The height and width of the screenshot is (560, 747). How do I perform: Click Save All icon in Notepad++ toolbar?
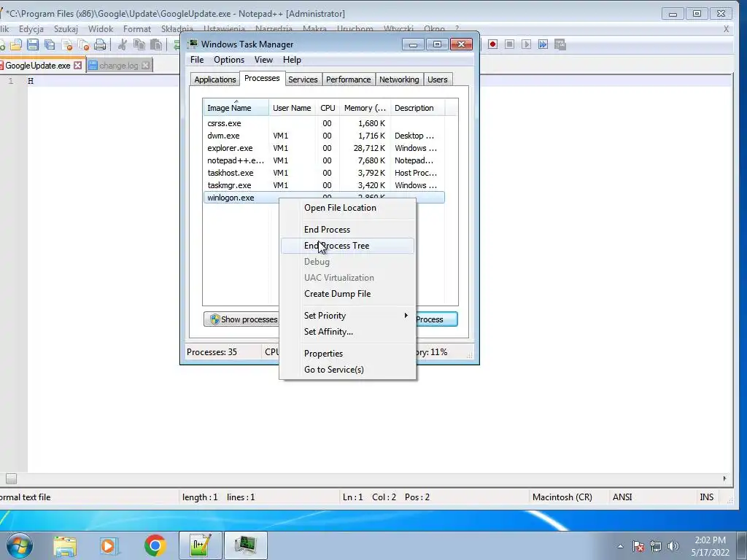click(50, 44)
